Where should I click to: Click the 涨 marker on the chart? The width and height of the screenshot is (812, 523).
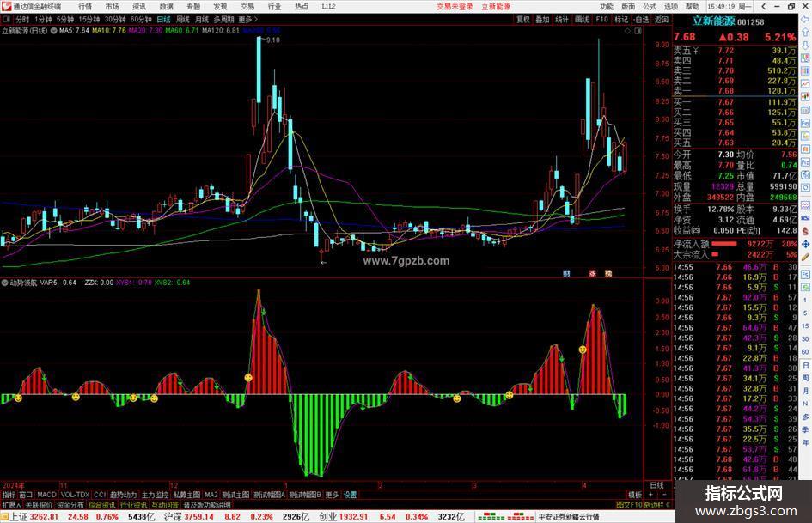click(592, 273)
